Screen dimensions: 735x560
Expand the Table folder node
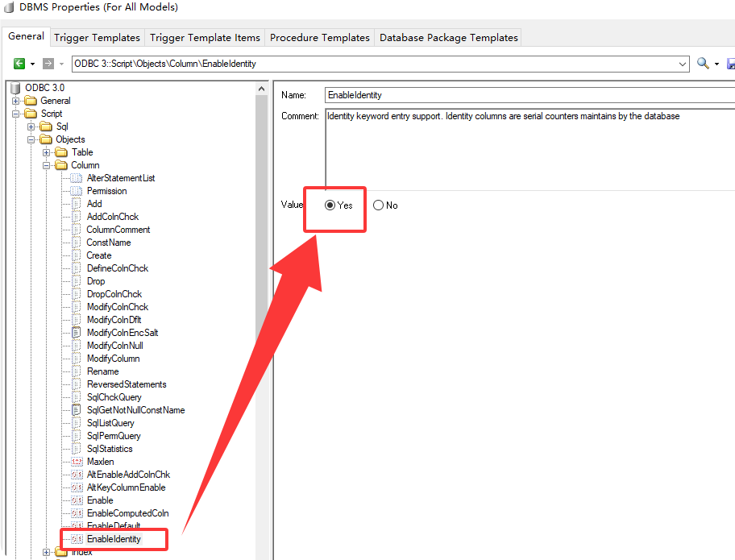click(47, 152)
